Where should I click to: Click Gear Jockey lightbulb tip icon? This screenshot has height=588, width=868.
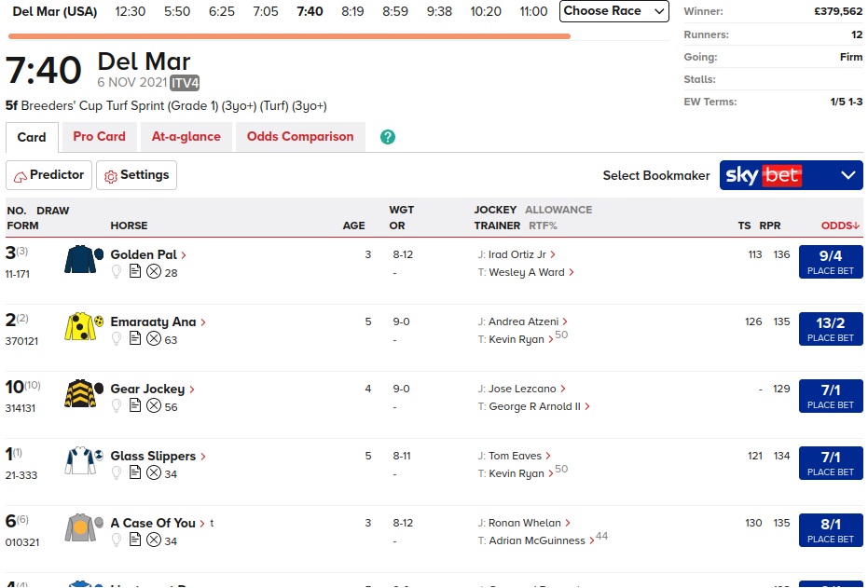(117, 405)
